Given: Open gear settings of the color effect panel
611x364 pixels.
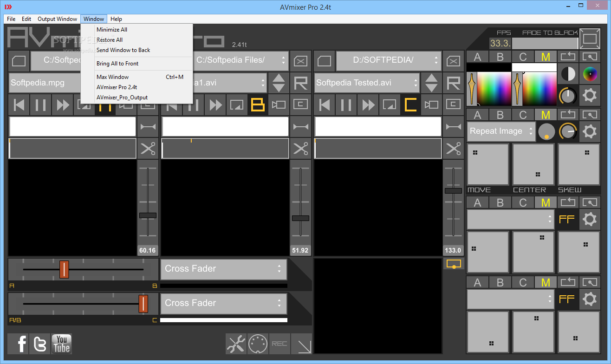Looking at the screenshot, I should click(x=590, y=96).
